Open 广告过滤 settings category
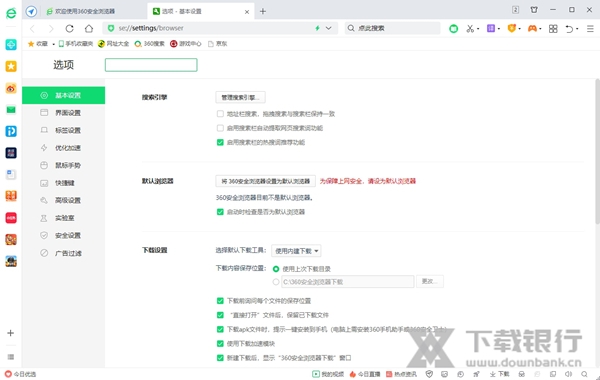The height and width of the screenshot is (380, 600). (64, 253)
